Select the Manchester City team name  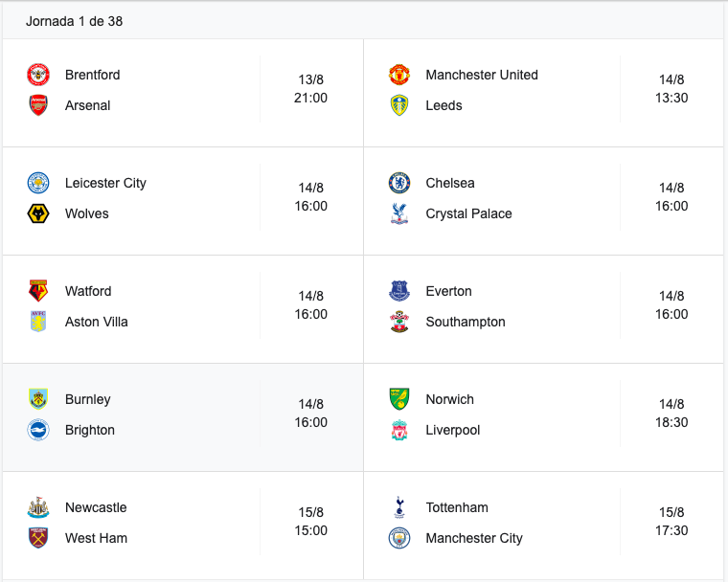474,538
